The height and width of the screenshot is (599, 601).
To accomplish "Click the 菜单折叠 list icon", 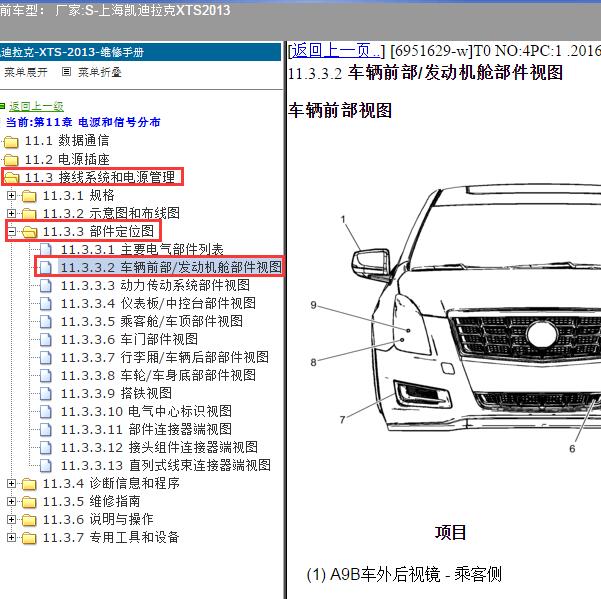I will pos(66,72).
